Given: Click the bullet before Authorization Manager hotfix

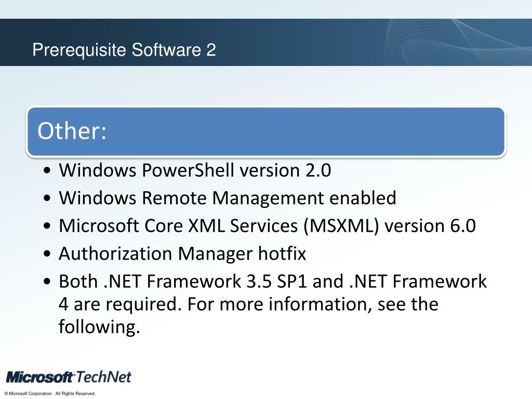Looking at the screenshot, I should 48,255.
